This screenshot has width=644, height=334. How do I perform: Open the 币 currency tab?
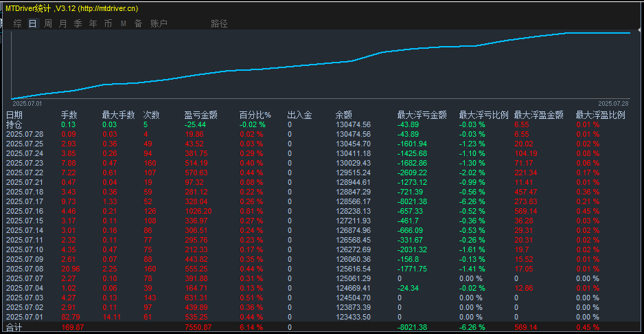(108, 24)
